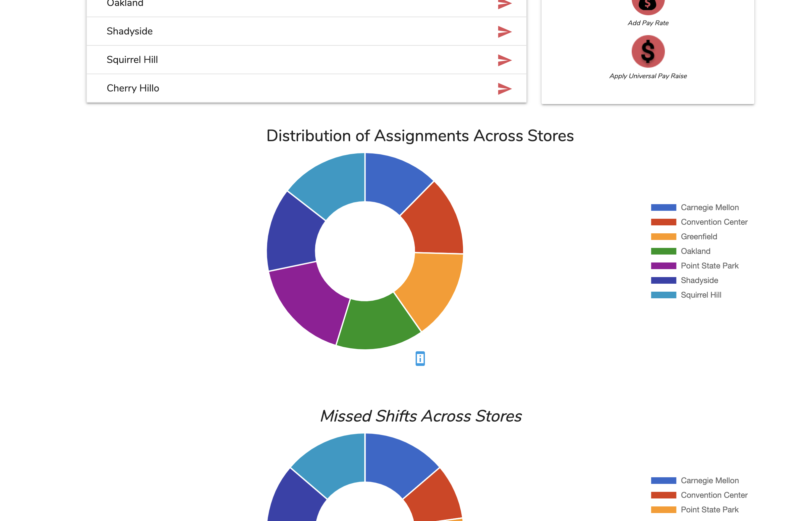Screen dimensions: 812x521
Task: Click the Missed Shifts Across Stores heading
Action: click(421, 416)
